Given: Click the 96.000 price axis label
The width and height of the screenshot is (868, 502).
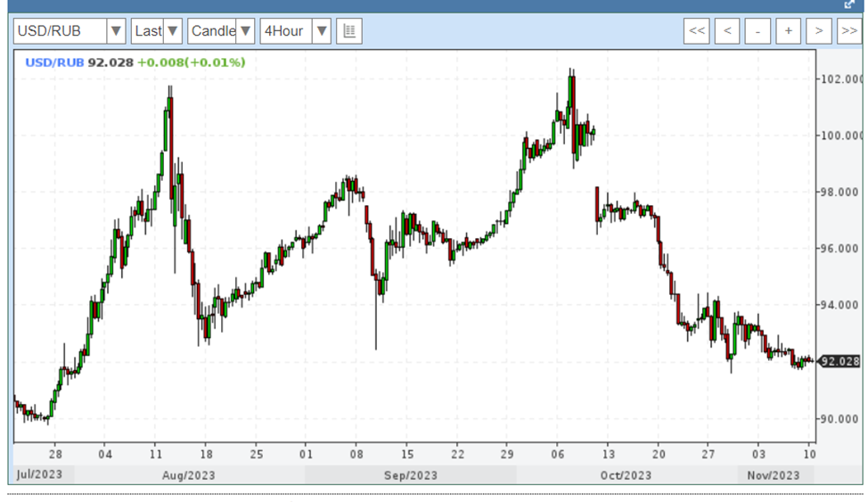Looking at the screenshot, I should coord(841,249).
